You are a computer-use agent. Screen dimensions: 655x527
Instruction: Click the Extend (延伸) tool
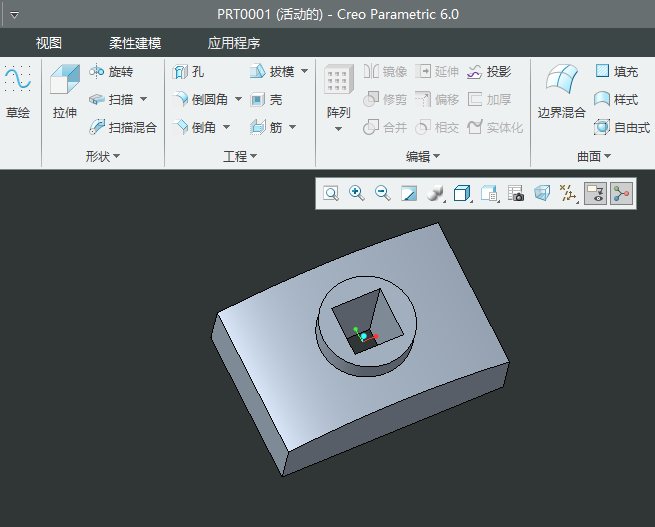tap(437, 72)
